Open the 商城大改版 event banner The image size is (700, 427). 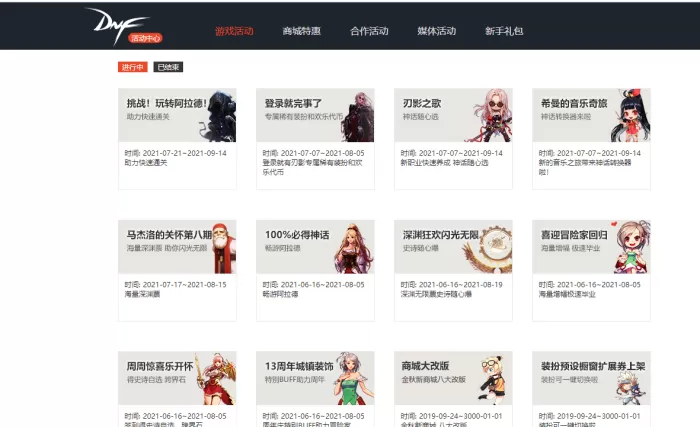point(453,378)
